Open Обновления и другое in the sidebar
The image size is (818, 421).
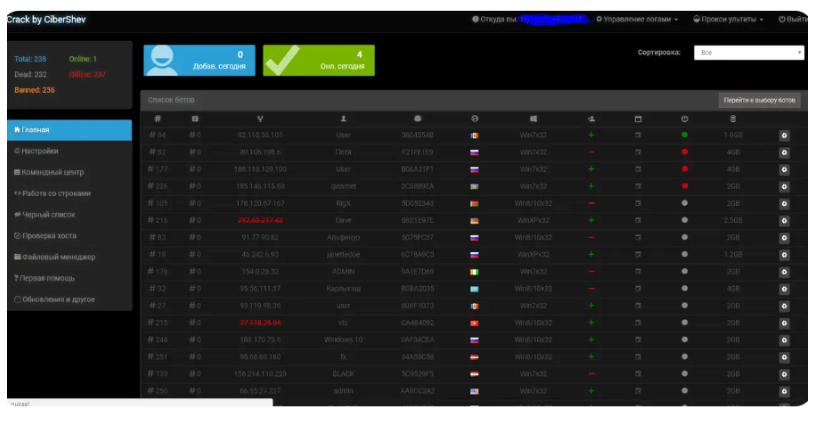tap(69, 299)
